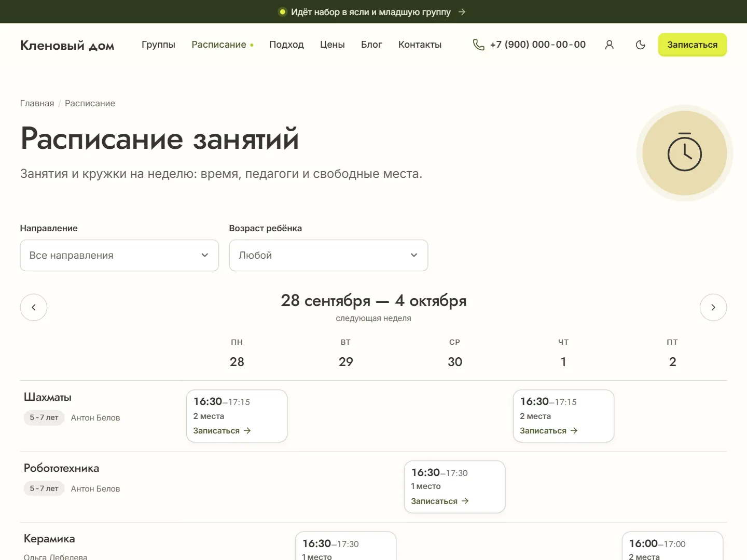Sign up for Шахматы Thursday 16:30 slot

549,430
